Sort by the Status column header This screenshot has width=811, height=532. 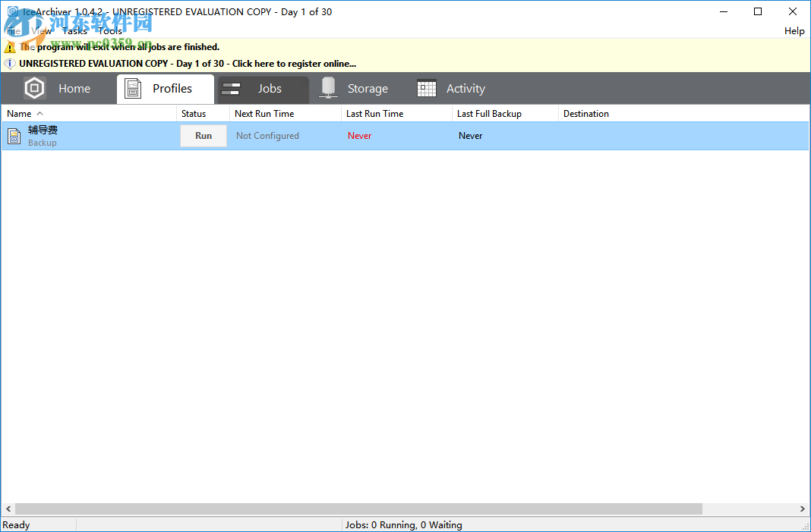point(204,114)
